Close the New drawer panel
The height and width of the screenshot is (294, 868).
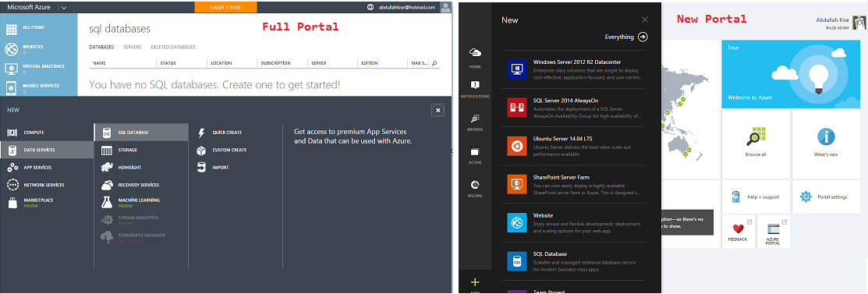(438, 111)
